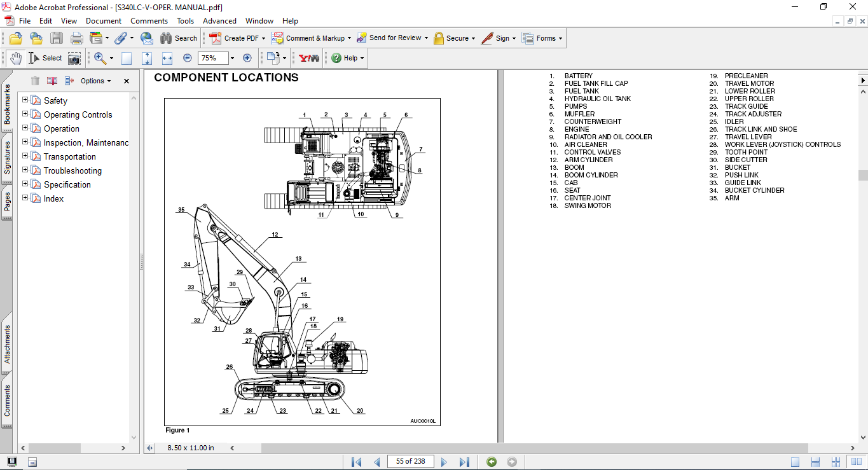Expand the Operating Controls bookmark
This screenshot has height=470, width=868.
[25, 114]
